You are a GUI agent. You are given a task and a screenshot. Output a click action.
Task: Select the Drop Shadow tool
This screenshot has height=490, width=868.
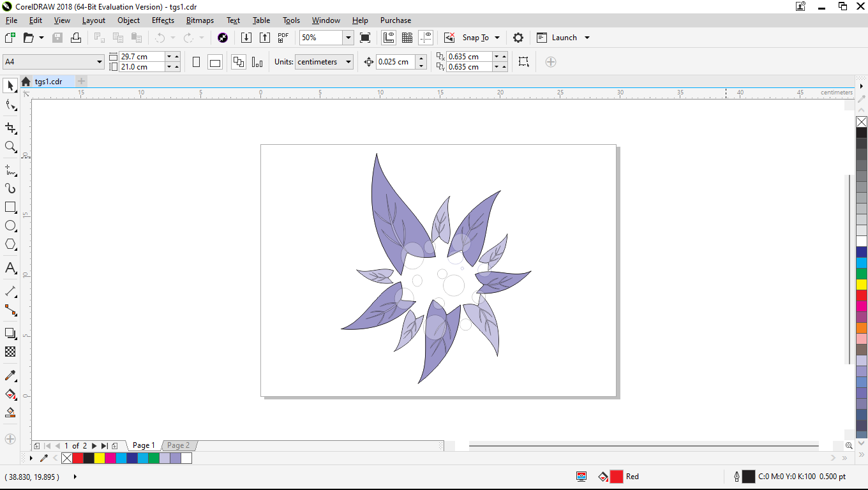pos(10,333)
